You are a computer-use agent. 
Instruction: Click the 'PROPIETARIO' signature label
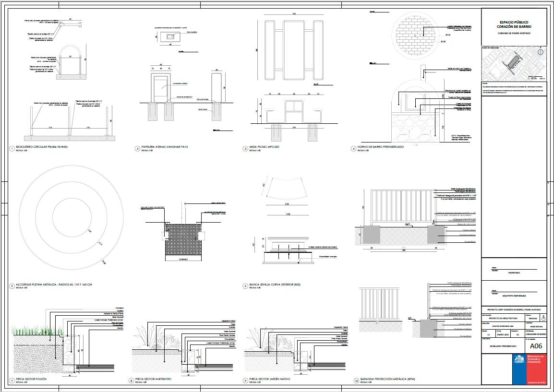514,273
